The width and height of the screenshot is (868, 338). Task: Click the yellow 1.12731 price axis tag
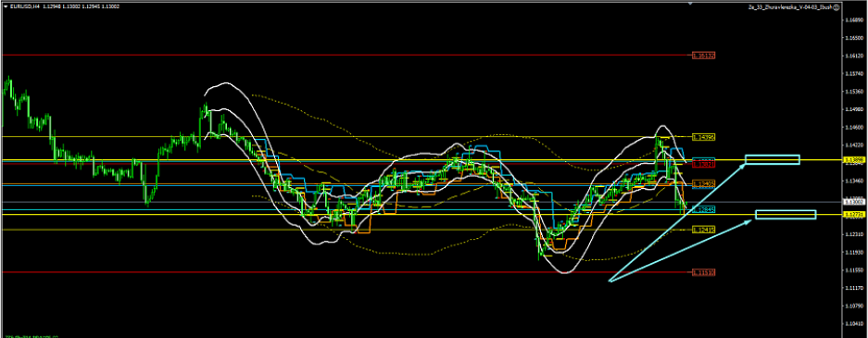click(x=853, y=214)
